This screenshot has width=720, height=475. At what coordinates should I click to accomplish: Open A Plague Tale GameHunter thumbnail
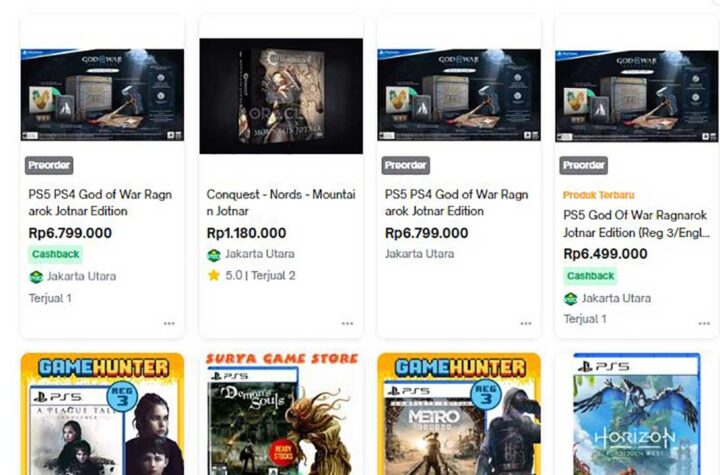pos(102,414)
